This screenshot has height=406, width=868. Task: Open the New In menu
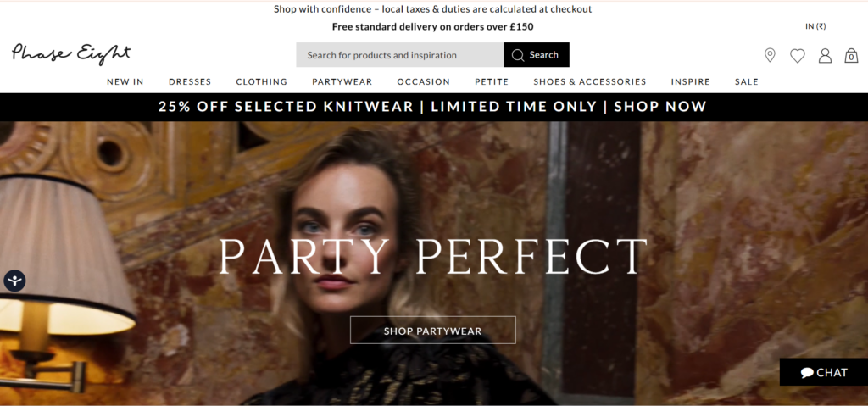pos(125,82)
